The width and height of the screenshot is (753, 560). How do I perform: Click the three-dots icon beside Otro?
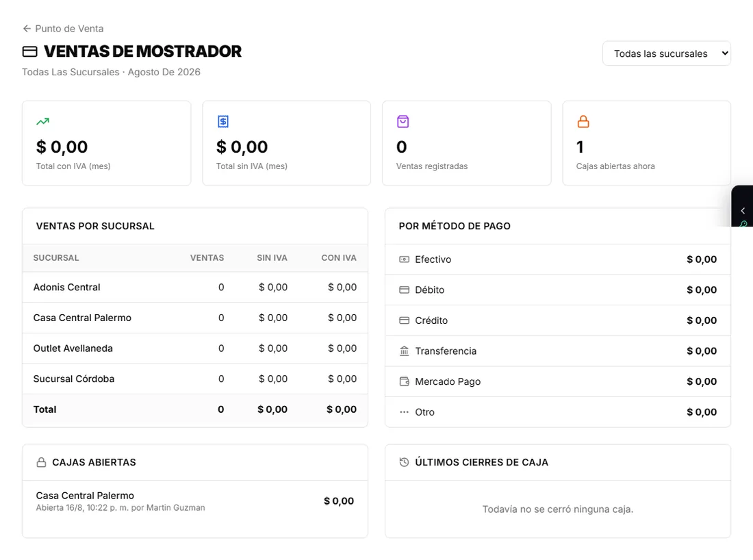405,412
